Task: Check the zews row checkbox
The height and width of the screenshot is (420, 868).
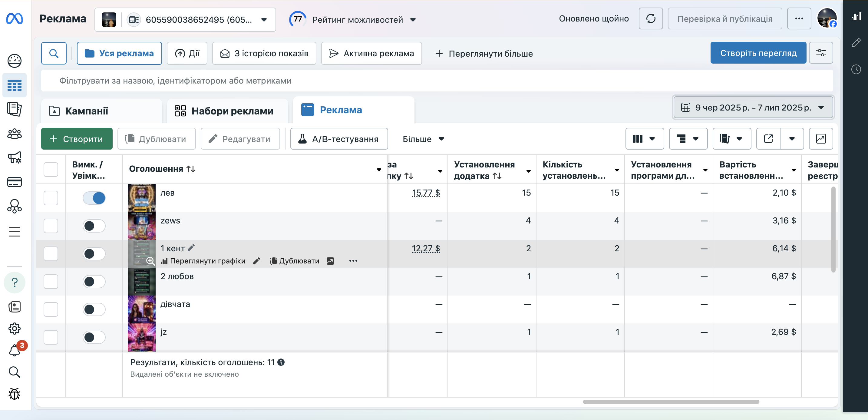Action: click(51, 226)
